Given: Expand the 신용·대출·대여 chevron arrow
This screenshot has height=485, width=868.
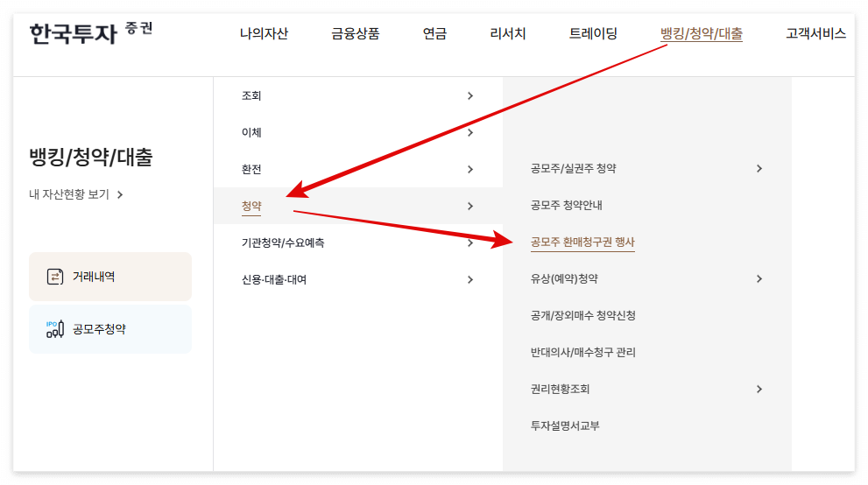Looking at the screenshot, I should point(470,280).
